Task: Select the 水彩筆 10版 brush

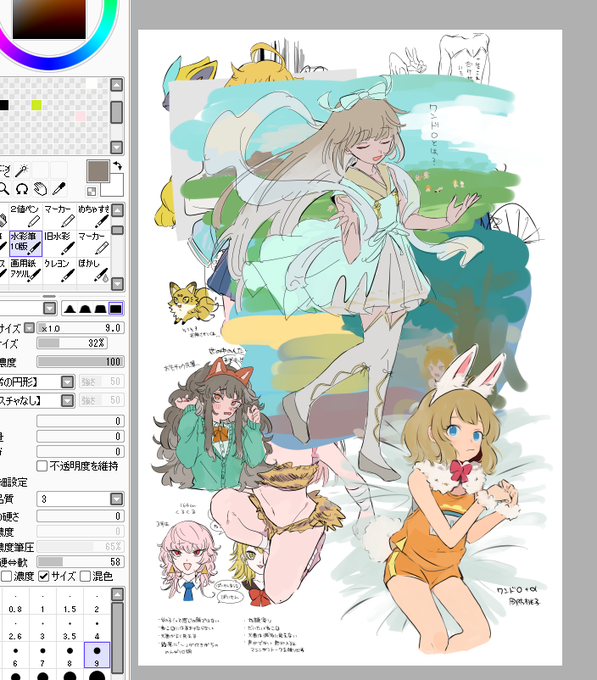Action: click(25, 243)
